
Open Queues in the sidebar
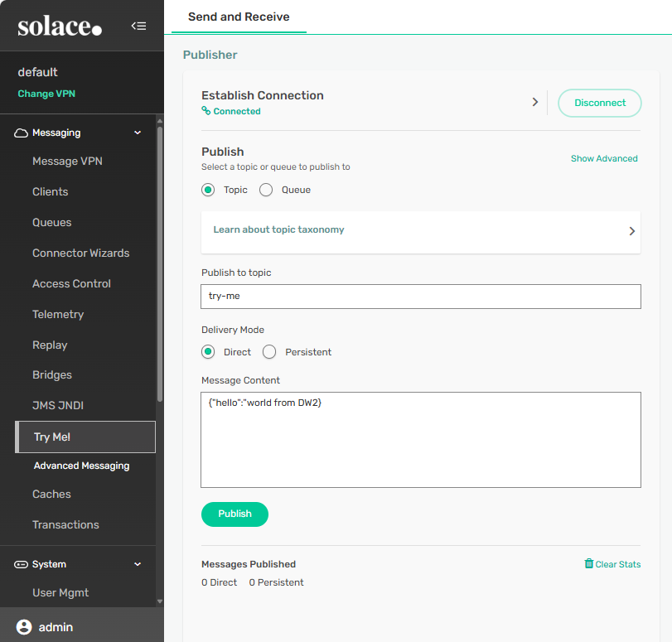pos(52,222)
